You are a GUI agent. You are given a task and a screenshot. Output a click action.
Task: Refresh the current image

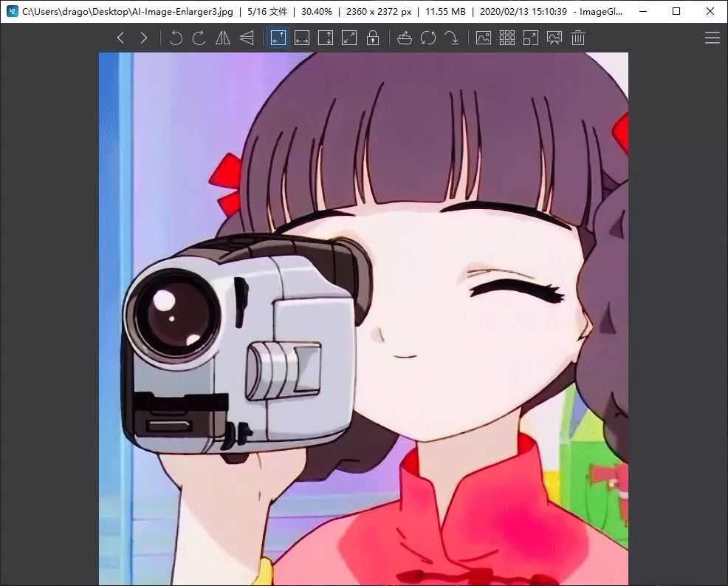point(428,38)
